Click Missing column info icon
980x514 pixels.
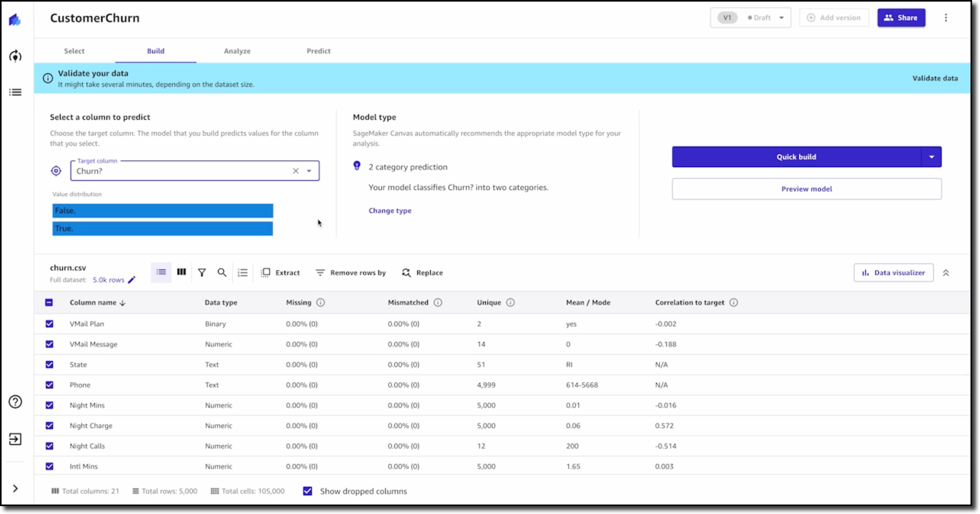[x=321, y=302]
